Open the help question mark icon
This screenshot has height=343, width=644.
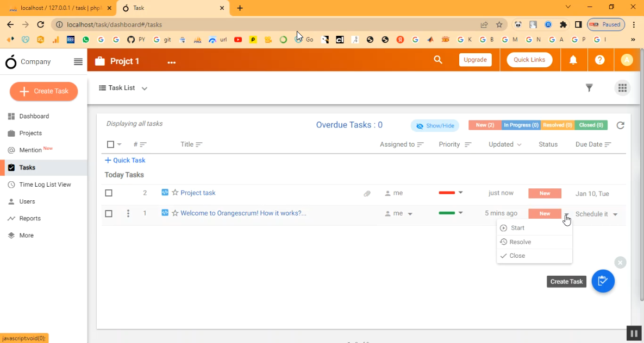click(x=599, y=60)
